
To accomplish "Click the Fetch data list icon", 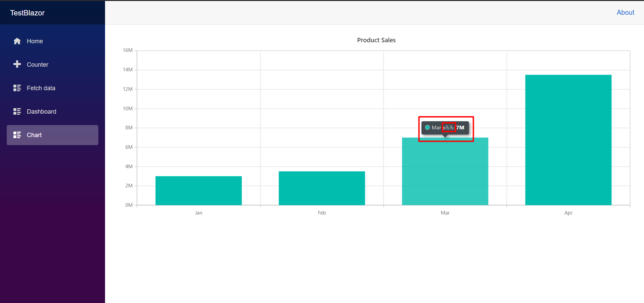I will click(17, 88).
